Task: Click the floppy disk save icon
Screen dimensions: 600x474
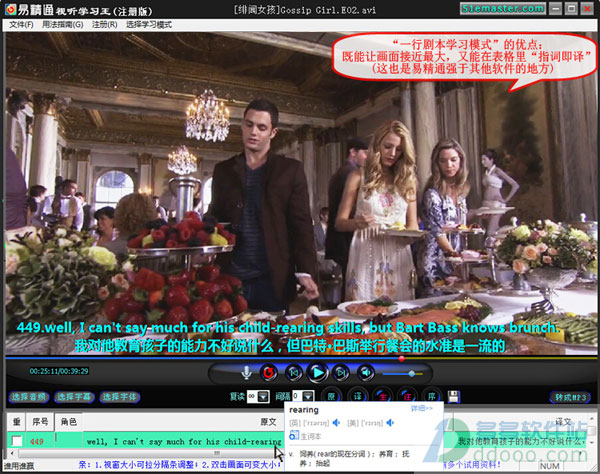Action: point(453,397)
